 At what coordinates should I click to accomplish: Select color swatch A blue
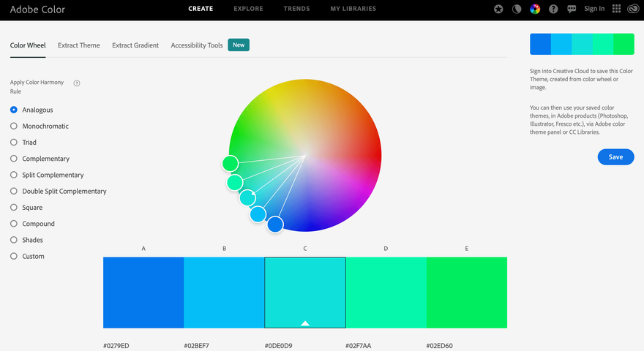click(x=143, y=292)
